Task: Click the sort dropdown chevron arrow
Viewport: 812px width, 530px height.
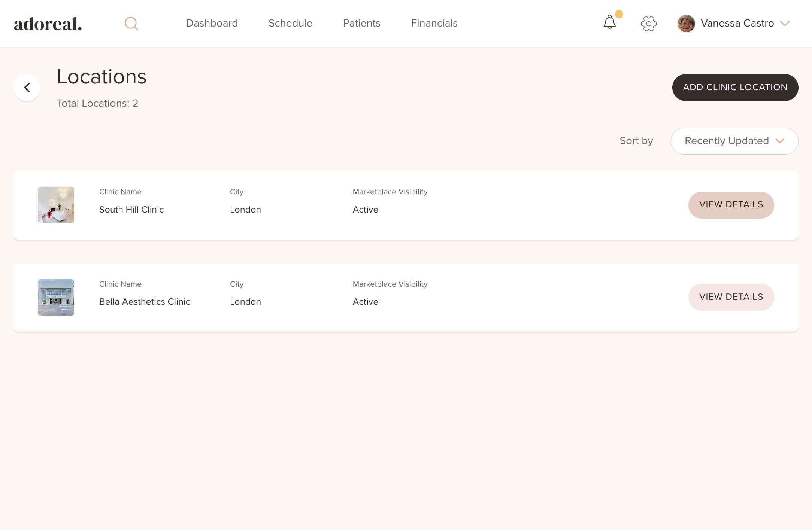Action: point(780,141)
